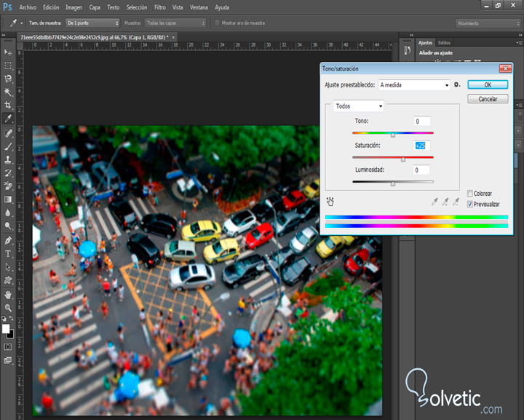Select the Brush tool

pyautogui.click(x=8, y=146)
